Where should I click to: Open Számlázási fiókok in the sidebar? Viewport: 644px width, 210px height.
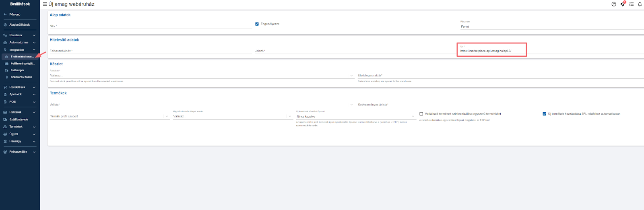point(21,77)
